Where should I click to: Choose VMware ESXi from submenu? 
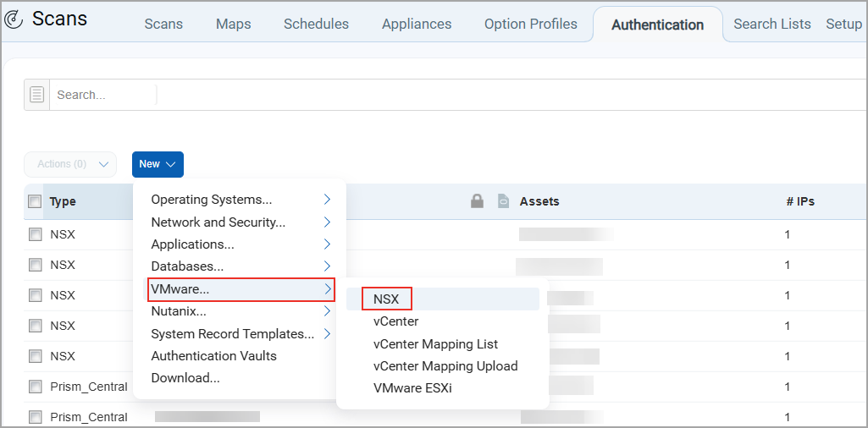pos(412,388)
